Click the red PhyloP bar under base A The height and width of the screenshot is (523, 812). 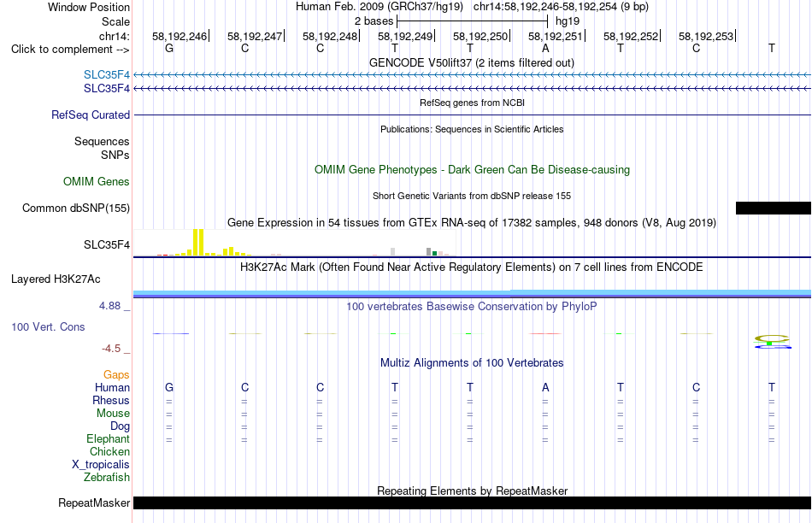click(544, 333)
